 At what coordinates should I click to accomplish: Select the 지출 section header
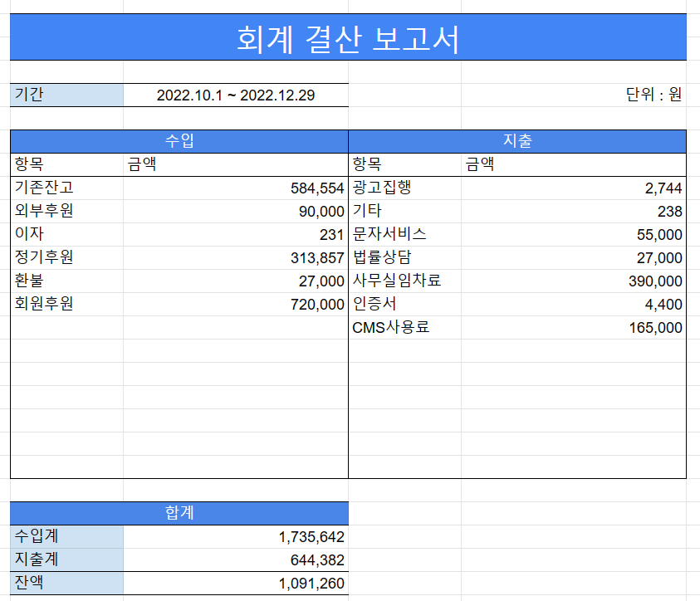(x=517, y=139)
